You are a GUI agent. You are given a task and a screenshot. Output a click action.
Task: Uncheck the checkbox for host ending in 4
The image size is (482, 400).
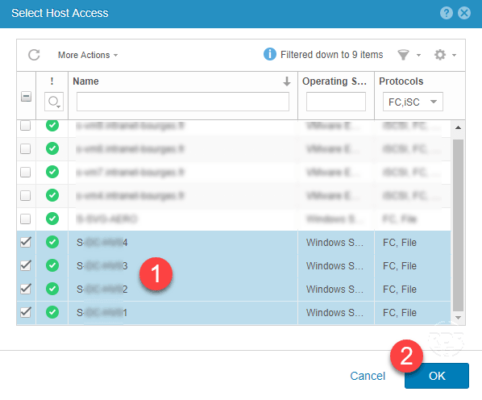pyautogui.click(x=26, y=242)
